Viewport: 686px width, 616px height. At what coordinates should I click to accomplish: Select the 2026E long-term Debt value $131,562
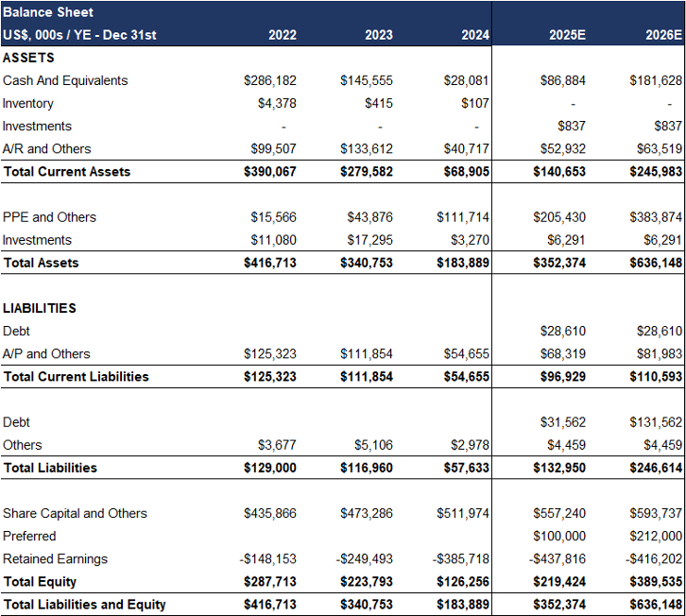pos(655,422)
